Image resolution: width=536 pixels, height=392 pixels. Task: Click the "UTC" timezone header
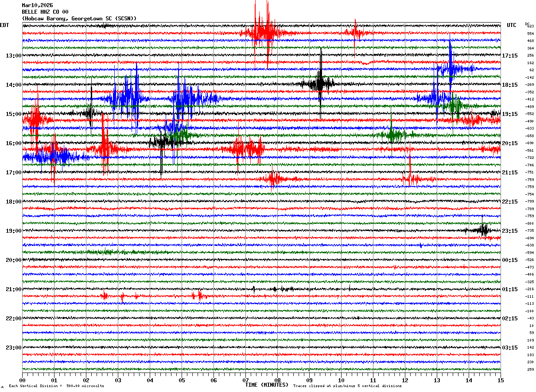pyautogui.click(x=512, y=25)
